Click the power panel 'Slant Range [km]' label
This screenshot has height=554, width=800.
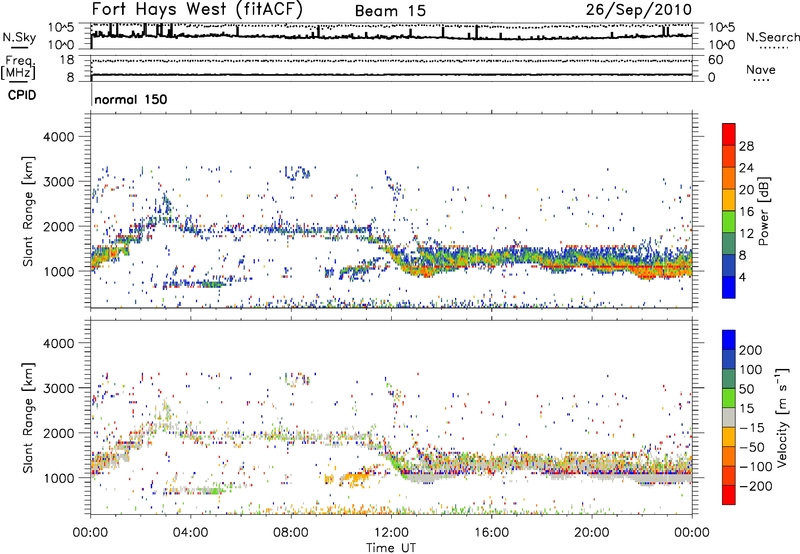[x=29, y=211]
